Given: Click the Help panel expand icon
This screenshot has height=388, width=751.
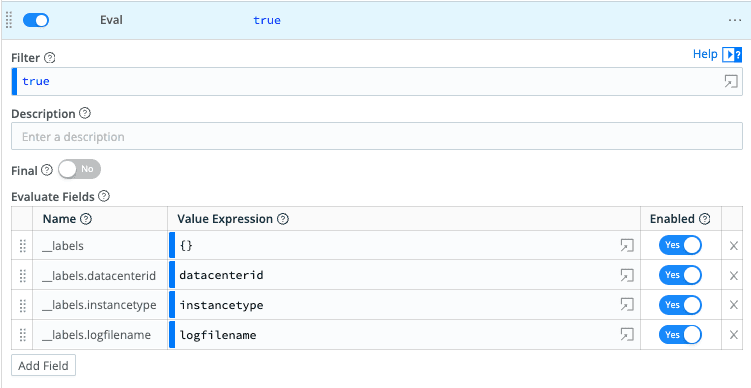Looking at the screenshot, I should click(x=732, y=55).
